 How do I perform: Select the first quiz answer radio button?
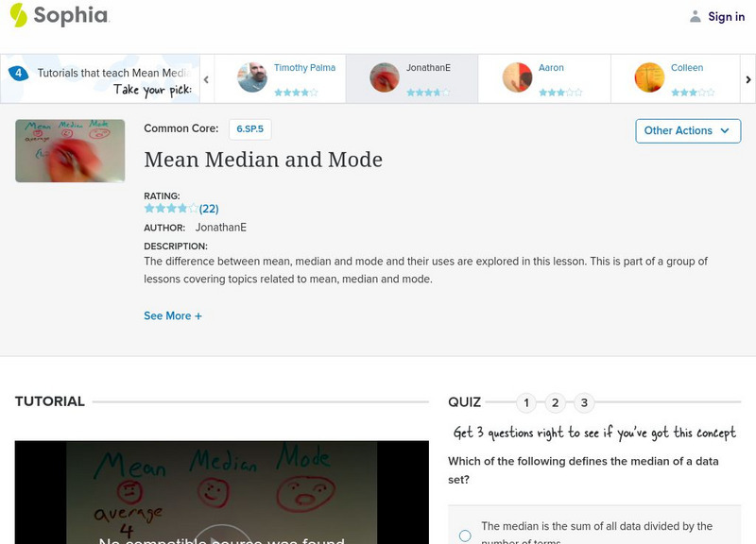point(464,534)
